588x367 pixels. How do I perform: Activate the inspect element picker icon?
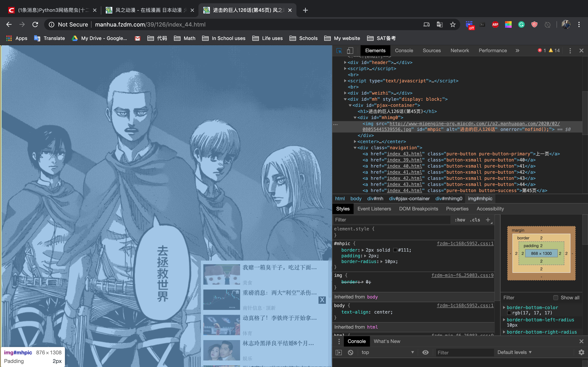[339, 51]
